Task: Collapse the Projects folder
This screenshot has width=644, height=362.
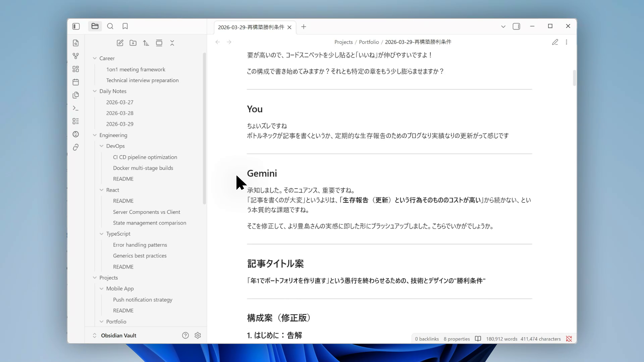Action: tap(95, 278)
